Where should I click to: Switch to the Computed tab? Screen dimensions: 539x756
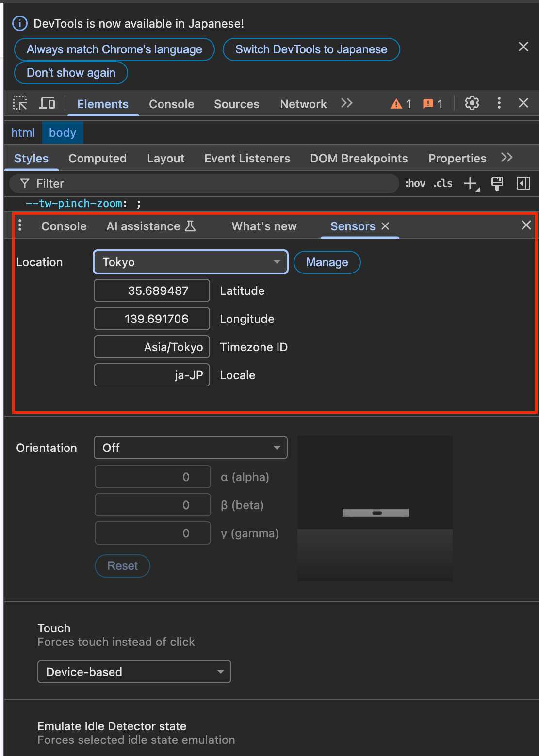coord(98,159)
